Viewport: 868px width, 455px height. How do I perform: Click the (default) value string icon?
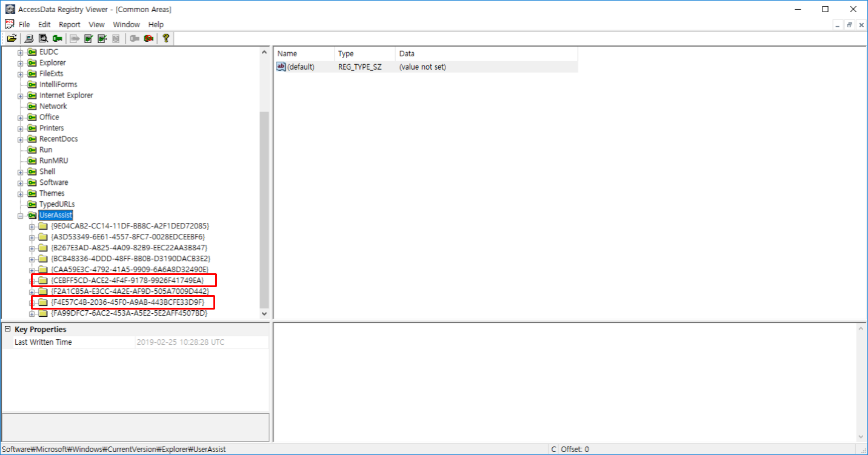tap(281, 67)
